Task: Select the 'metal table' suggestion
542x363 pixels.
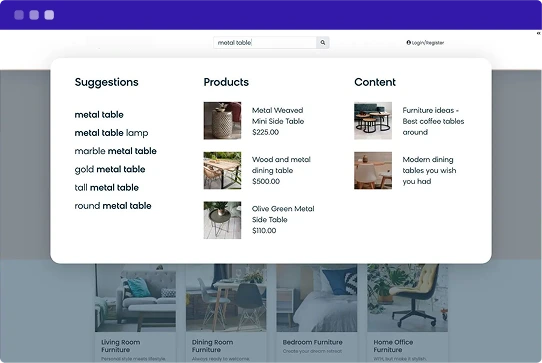Action: [99, 114]
